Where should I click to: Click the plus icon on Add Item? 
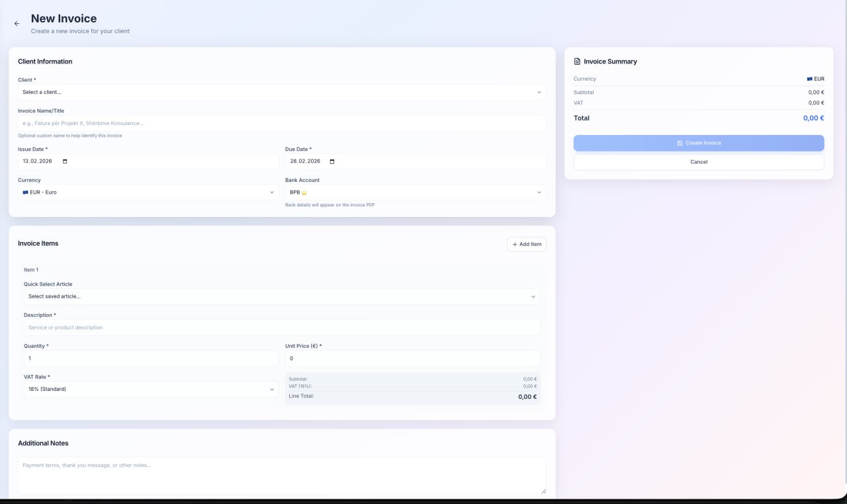[515, 244]
